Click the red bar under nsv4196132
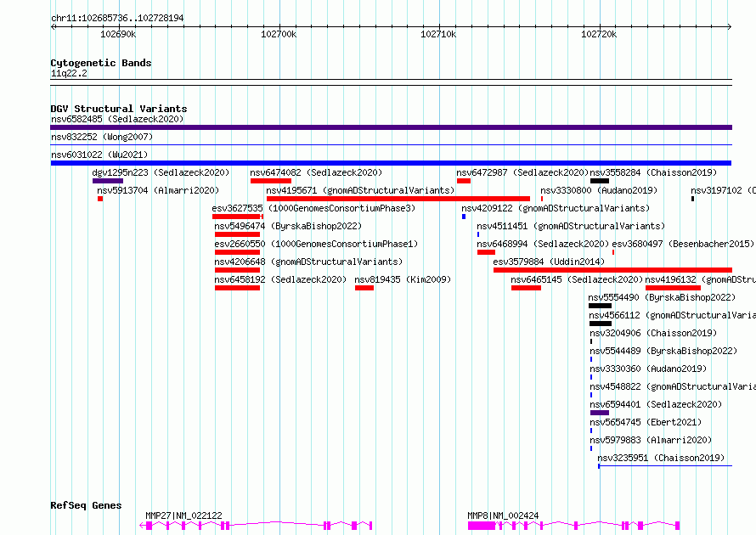 point(673,288)
